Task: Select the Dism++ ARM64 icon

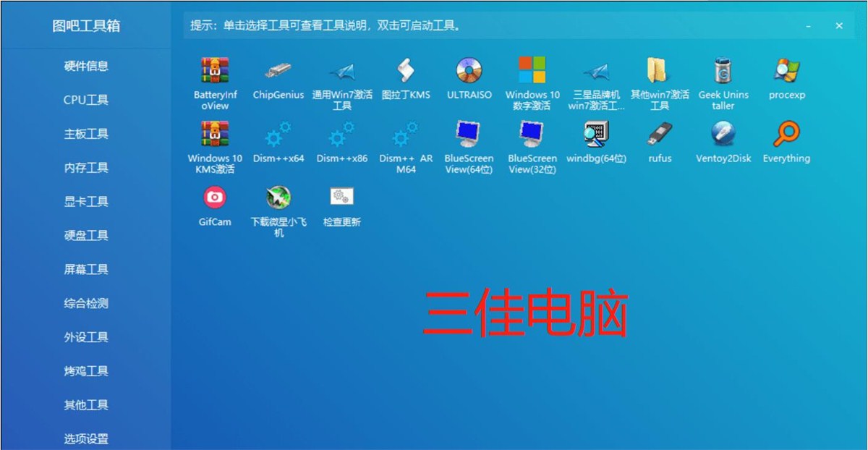Action: (x=406, y=134)
